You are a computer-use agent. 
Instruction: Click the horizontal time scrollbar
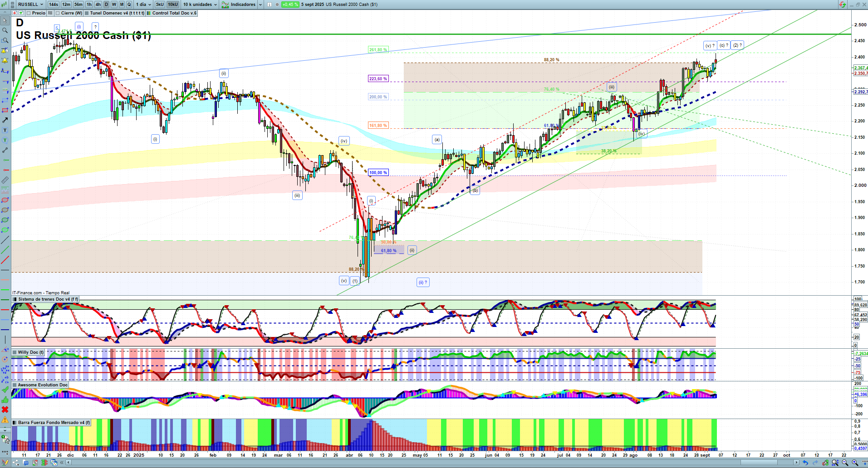point(432,463)
